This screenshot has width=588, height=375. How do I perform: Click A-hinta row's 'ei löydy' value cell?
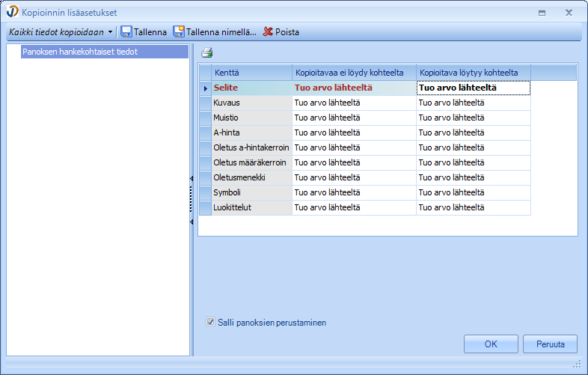355,133
